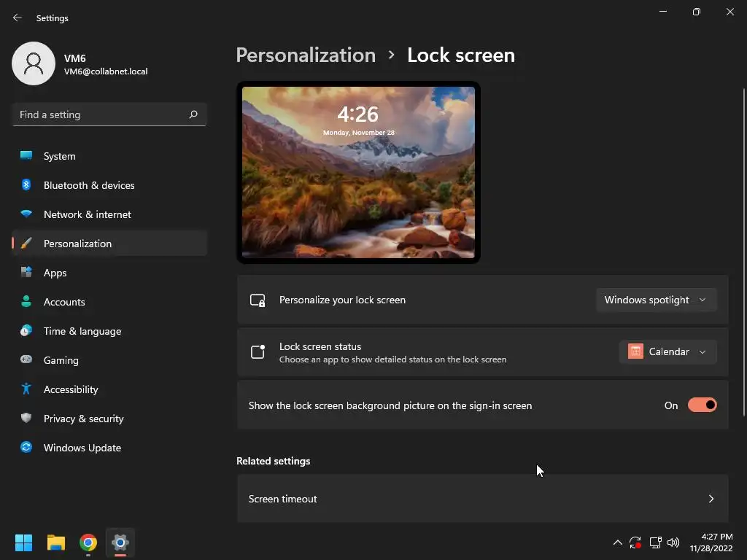Viewport: 747px width, 560px height.
Task: Click the Gaming controller icon
Action: pyautogui.click(x=26, y=359)
